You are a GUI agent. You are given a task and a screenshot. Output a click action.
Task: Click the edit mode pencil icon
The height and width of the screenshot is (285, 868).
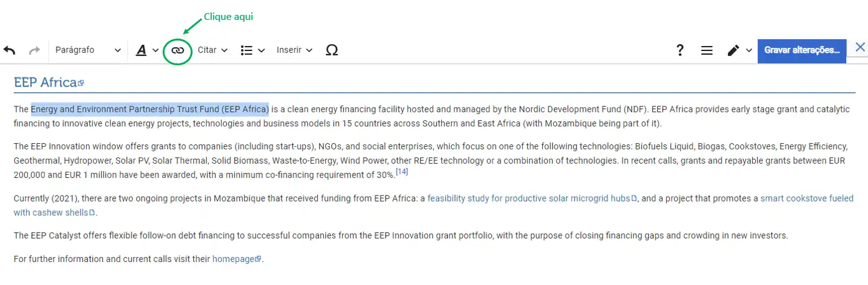(733, 50)
